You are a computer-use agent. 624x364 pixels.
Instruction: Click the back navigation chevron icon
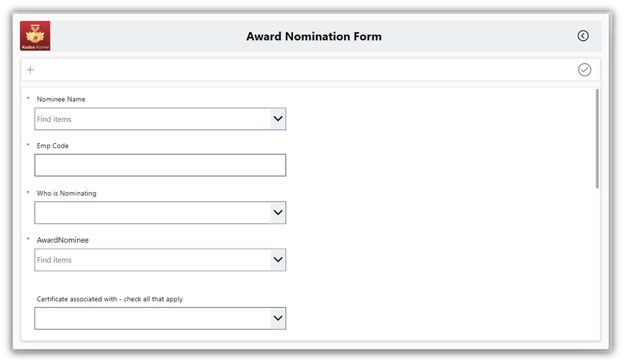(583, 36)
